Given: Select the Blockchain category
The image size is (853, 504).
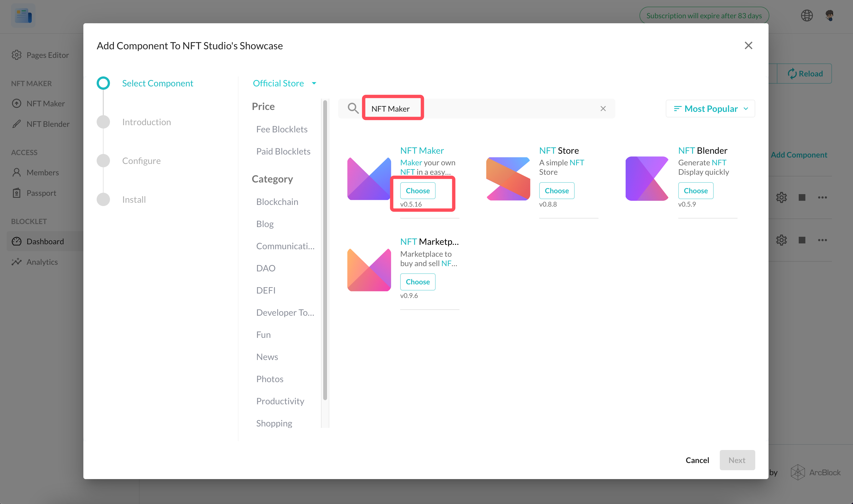Looking at the screenshot, I should tap(277, 202).
